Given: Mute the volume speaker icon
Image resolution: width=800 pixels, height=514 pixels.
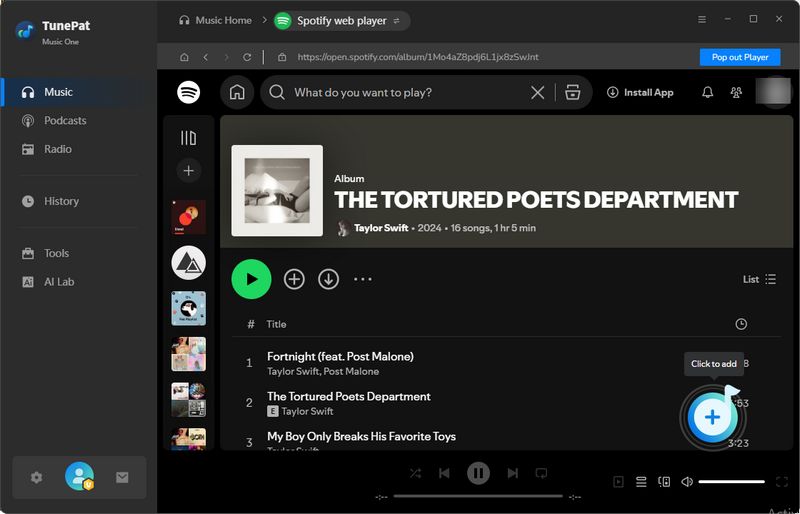Looking at the screenshot, I should point(687,481).
